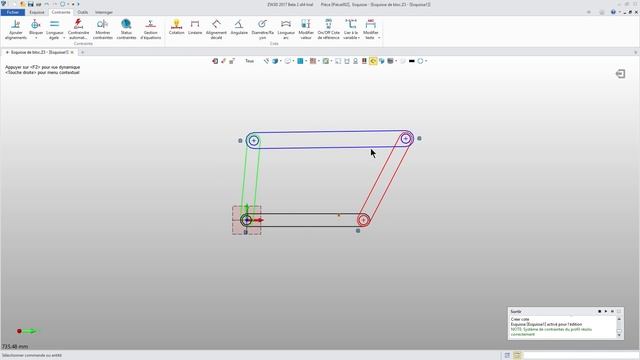Click the grid pattern toolbar icon
The width and height of the screenshot is (640, 360).
click(313, 61)
